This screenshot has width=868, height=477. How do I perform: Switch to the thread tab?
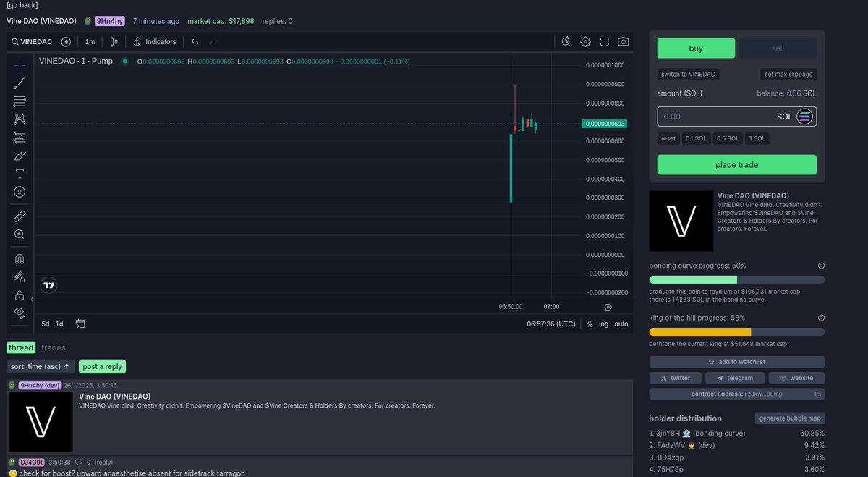pyautogui.click(x=21, y=347)
